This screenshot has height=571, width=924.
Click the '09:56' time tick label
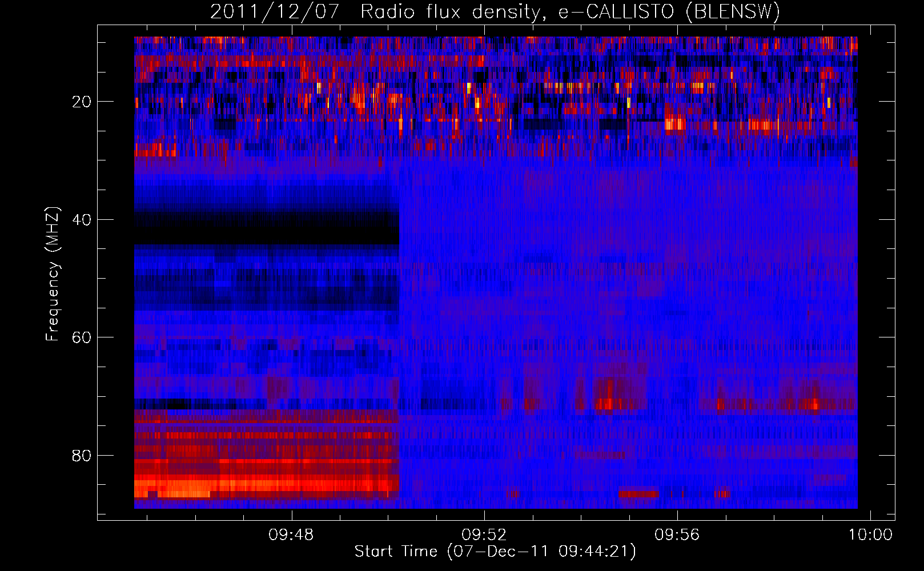(x=677, y=535)
